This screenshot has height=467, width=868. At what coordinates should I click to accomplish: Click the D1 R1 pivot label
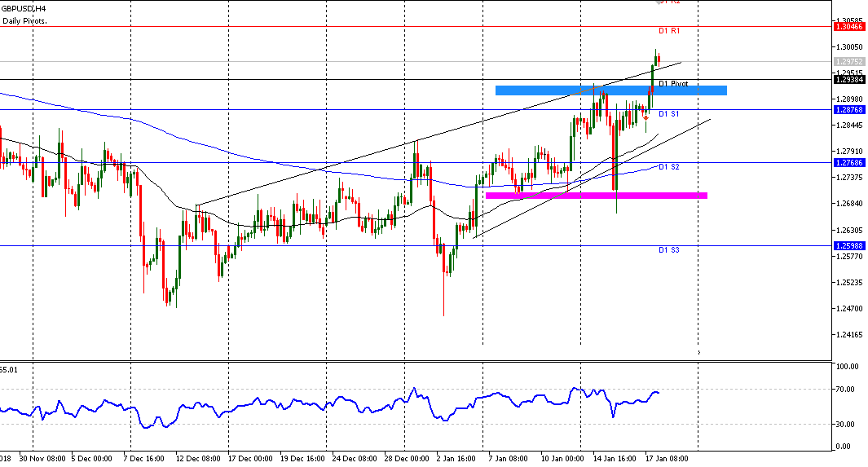point(669,31)
